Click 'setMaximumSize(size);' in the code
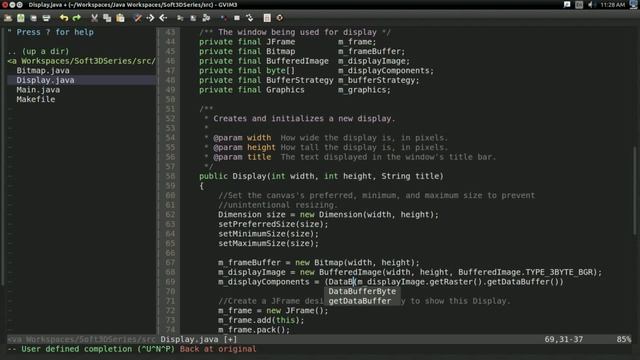Viewport: 640px width, 360px height. [268, 243]
